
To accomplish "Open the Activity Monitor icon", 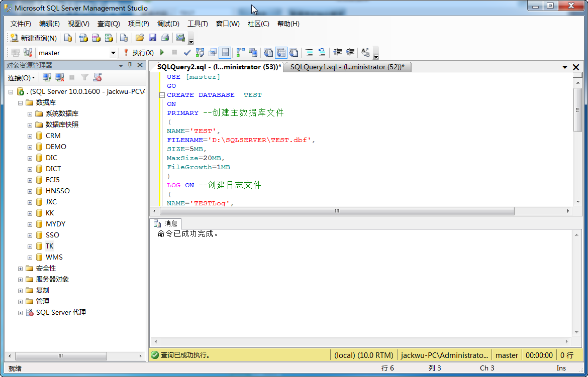I will coord(181,38).
